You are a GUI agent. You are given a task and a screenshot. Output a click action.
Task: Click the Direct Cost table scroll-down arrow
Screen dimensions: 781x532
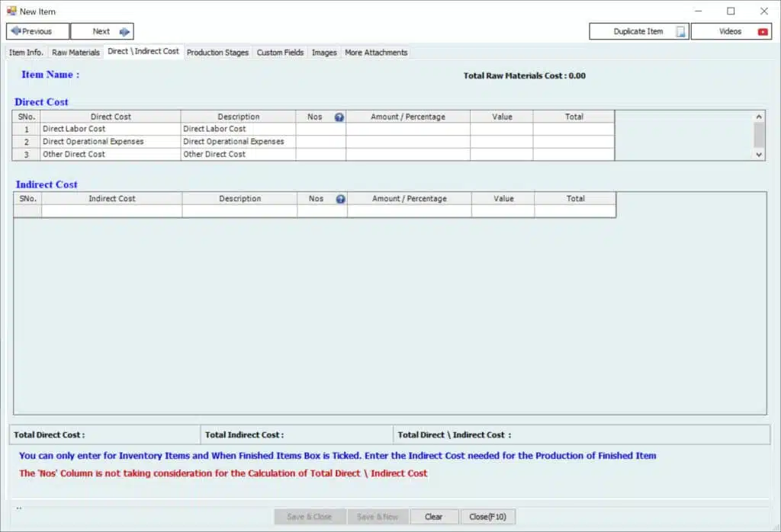(759, 155)
